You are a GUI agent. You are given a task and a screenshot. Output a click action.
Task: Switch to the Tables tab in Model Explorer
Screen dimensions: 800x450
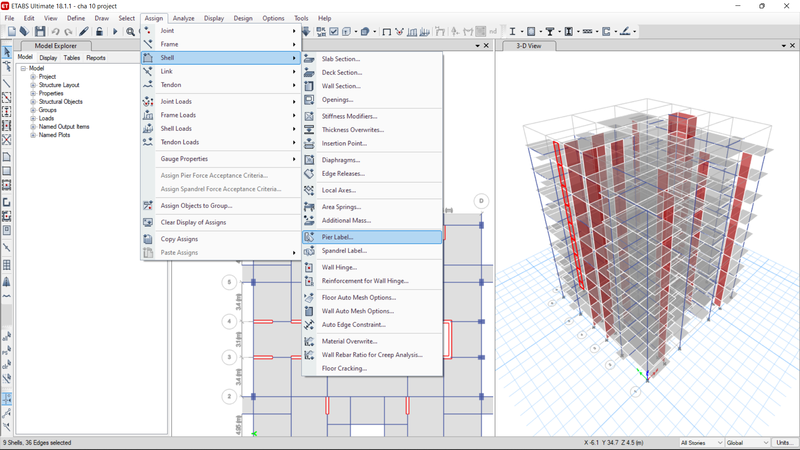pyautogui.click(x=71, y=58)
